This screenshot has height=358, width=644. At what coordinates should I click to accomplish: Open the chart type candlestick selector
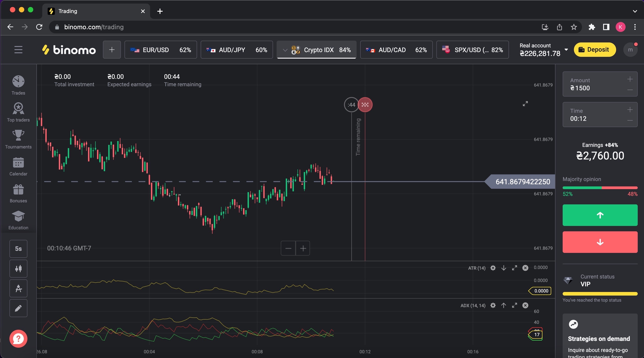click(18, 269)
